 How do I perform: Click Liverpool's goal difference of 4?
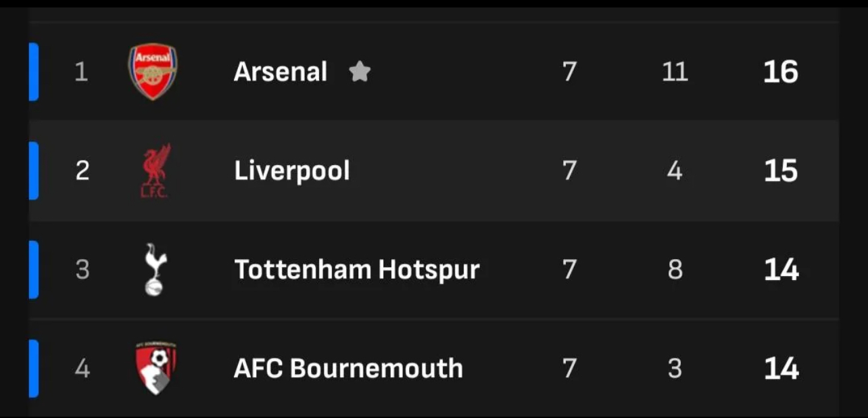[x=675, y=170]
